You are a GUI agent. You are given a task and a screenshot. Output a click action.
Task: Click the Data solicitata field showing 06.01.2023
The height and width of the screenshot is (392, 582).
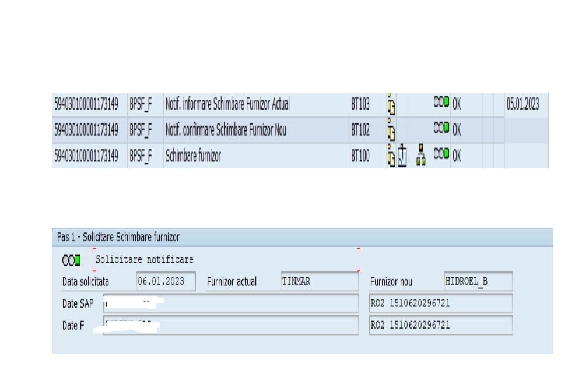[x=166, y=281]
